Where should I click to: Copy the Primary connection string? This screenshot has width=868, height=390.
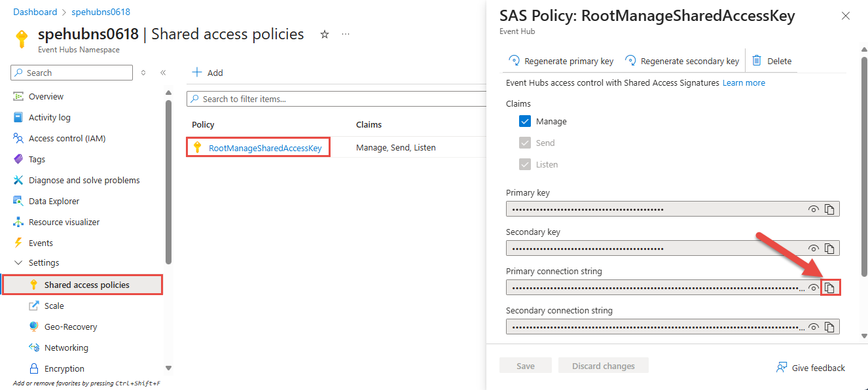[829, 288]
